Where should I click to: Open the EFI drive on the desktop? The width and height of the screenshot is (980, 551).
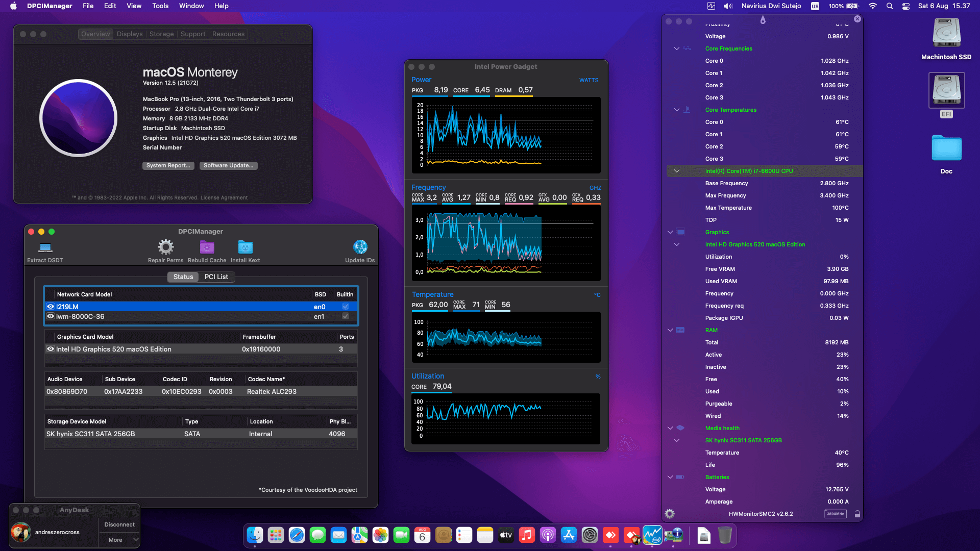click(946, 91)
